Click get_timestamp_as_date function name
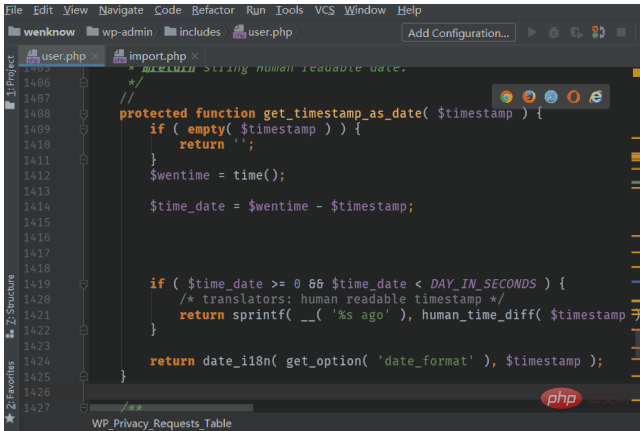The width and height of the screenshot is (640, 431). [342, 113]
